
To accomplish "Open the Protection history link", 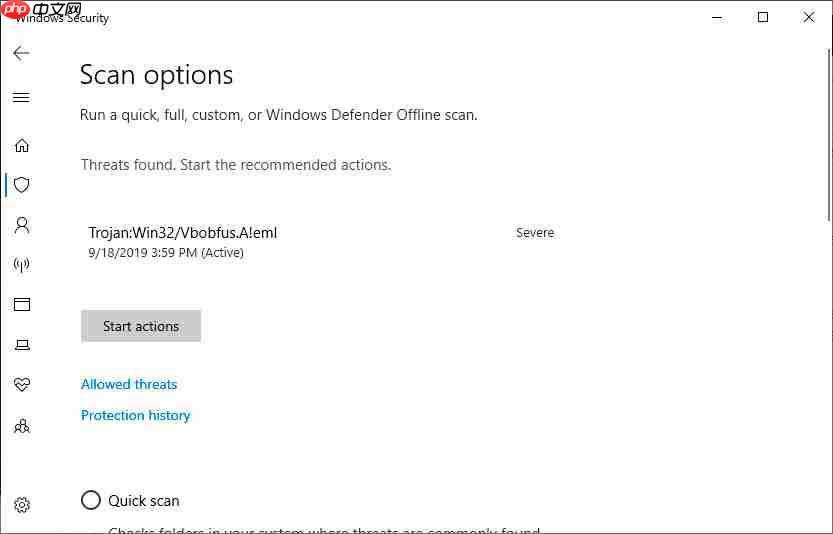I will 135,416.
